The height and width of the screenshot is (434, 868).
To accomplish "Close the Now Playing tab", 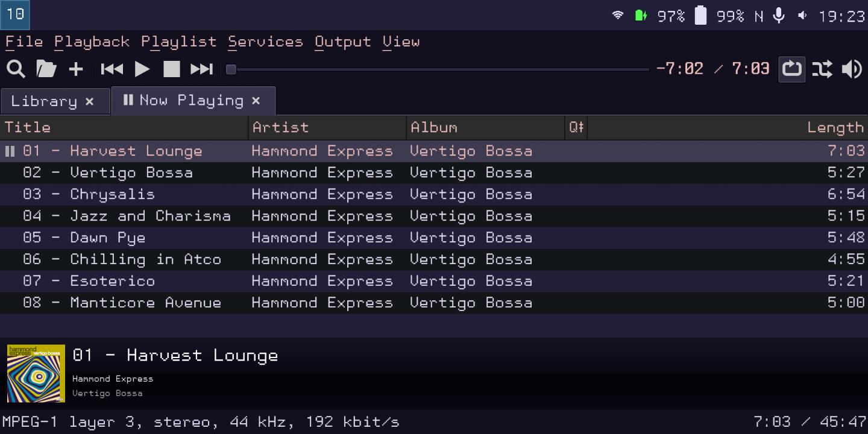I will pos(256,101).
